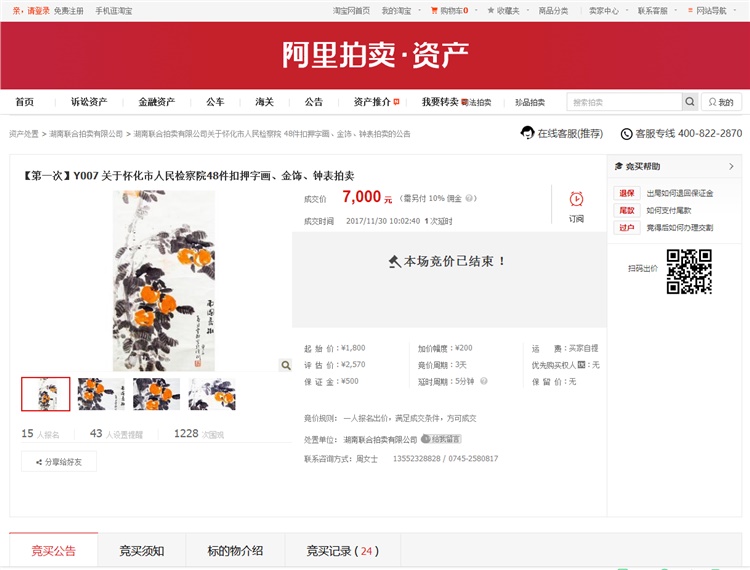Image resolution: width=750 pixels, height=570 pixels.
Task: Select 诉讼资产 in navigation bar
Action: point(88,102)
